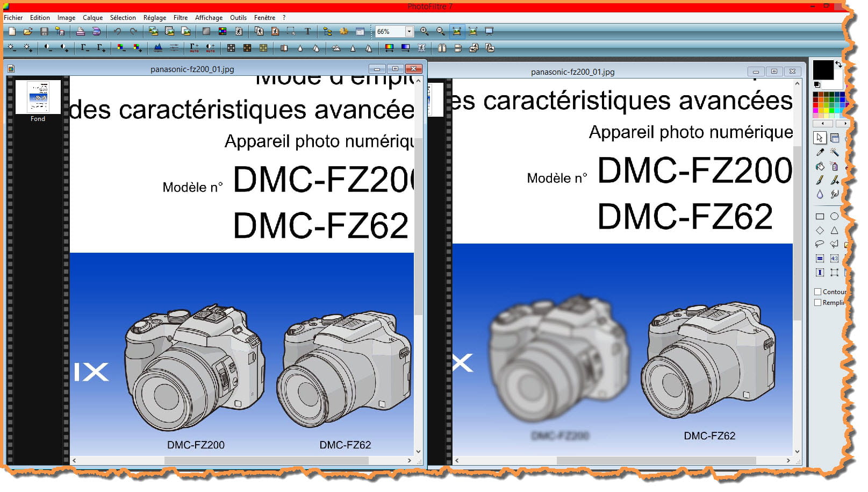Viewport: 868px width, 492px height.
Task: Select the Polygon selection tool
Action: [834, 245]
